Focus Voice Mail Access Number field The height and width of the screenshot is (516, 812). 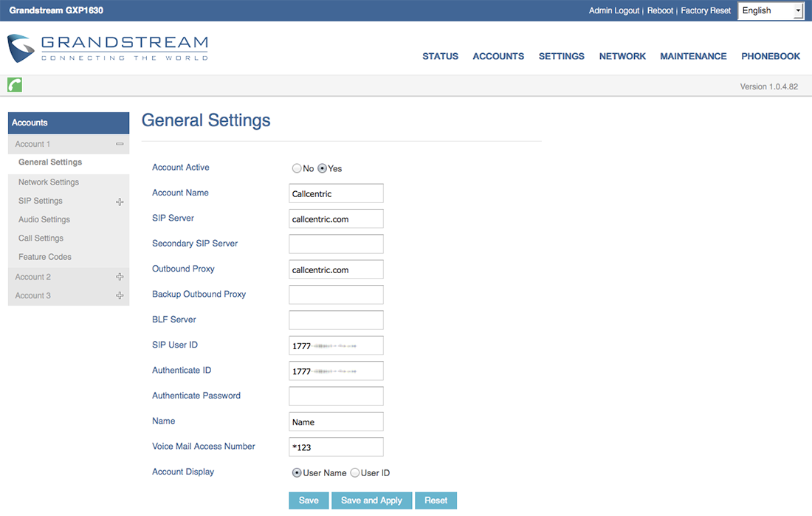pos(336,447)
